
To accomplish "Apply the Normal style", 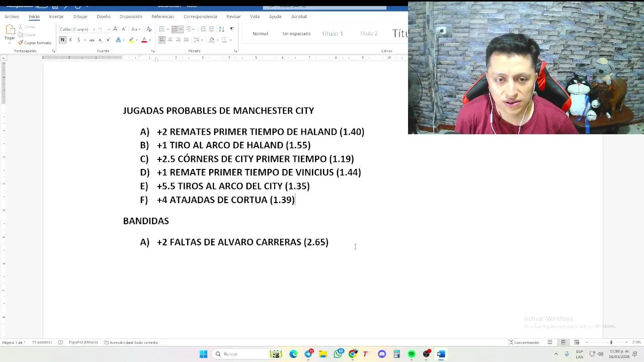I will (260, 34).
